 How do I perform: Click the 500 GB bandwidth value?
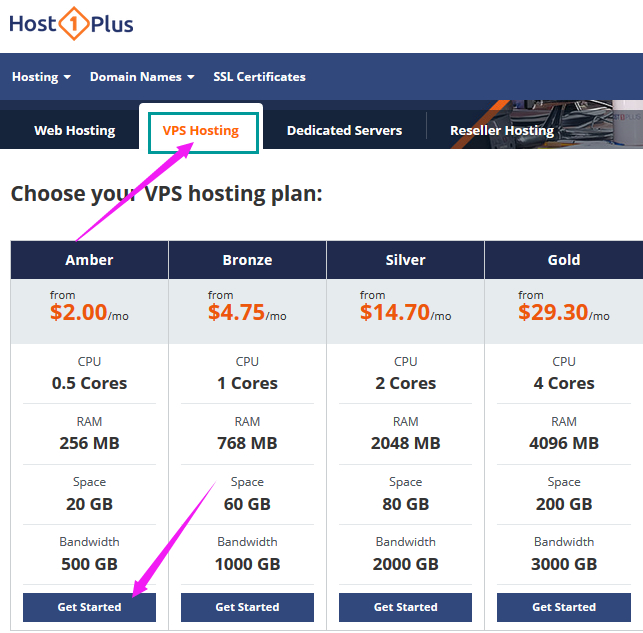pyautogui.click(x=89, y=564)
